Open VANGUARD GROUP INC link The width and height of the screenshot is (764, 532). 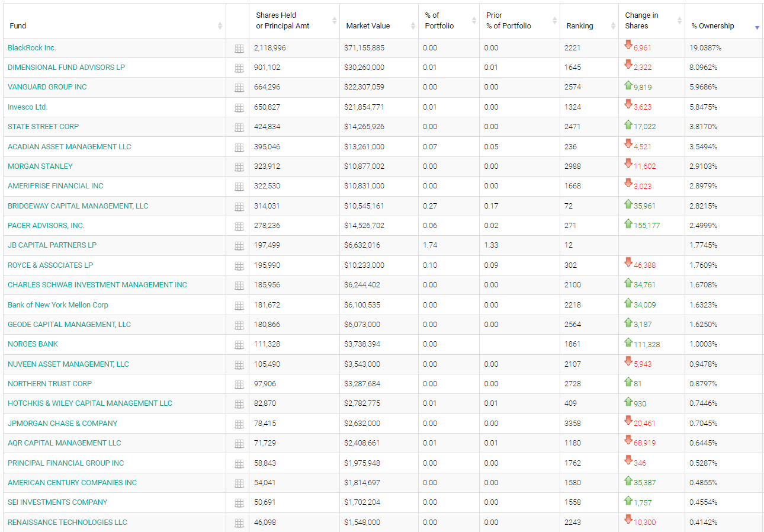47,86
